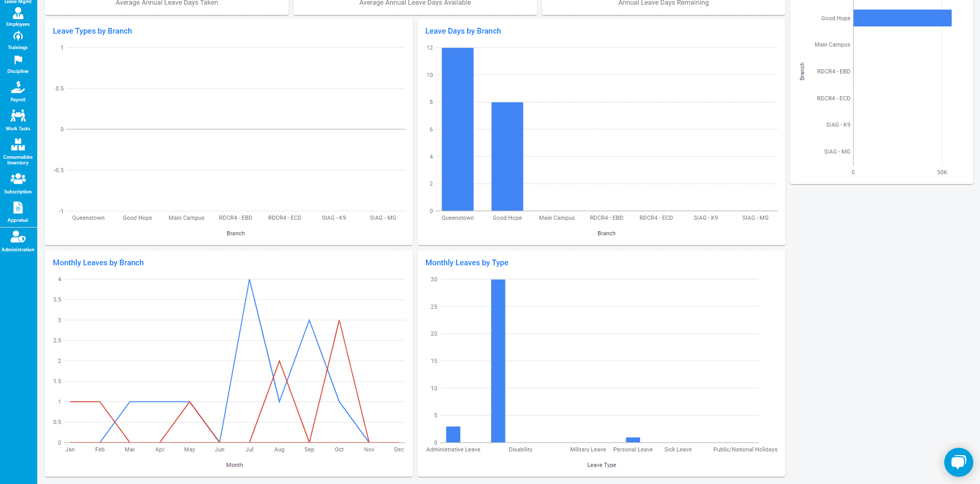Click the Average Annual Leave Days Taken card
The image size is (980, 484).
pos(167,4)
